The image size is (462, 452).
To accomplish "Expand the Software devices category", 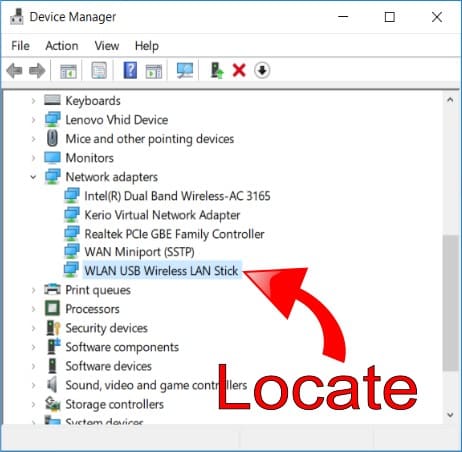I will click(33, 366).
